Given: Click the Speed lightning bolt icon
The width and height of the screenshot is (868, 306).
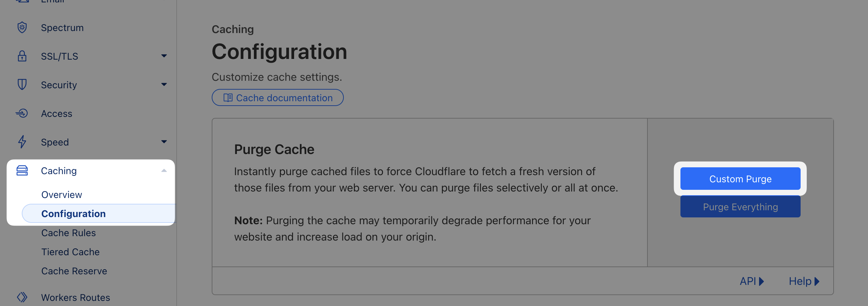Looking at the screenshot, I should 22,142.
